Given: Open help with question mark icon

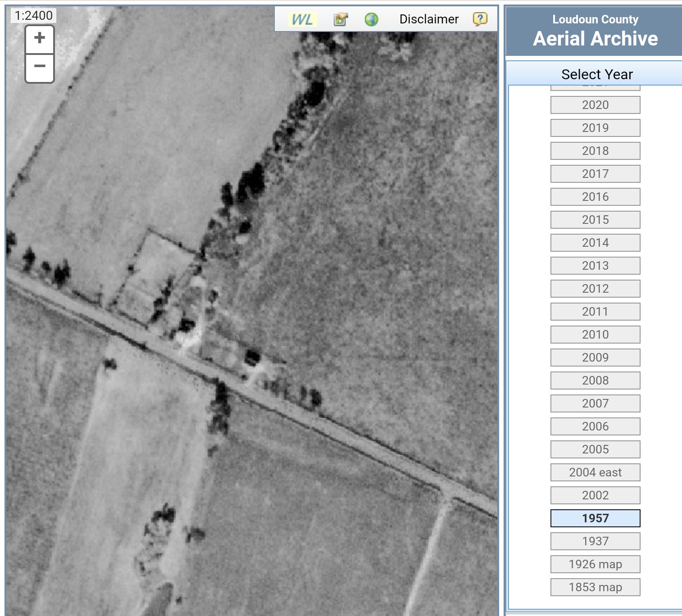Looking at the screenshot, I should tap(480, 19).
